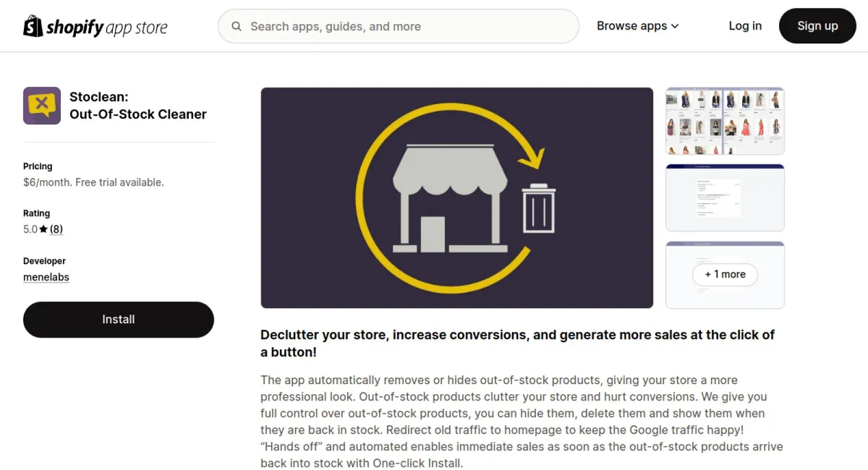View the 8 reviews link
Screen dimensions: 868x470
tap(56, 229)
